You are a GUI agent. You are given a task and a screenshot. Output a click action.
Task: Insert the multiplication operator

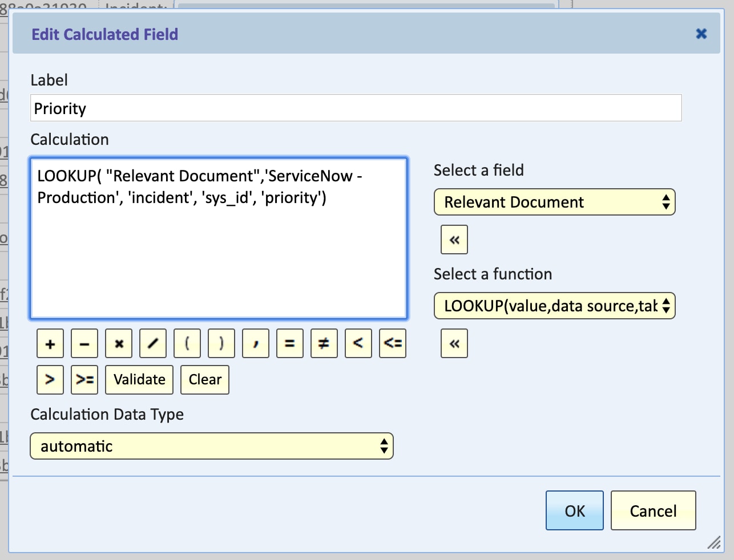pos(119,343)
